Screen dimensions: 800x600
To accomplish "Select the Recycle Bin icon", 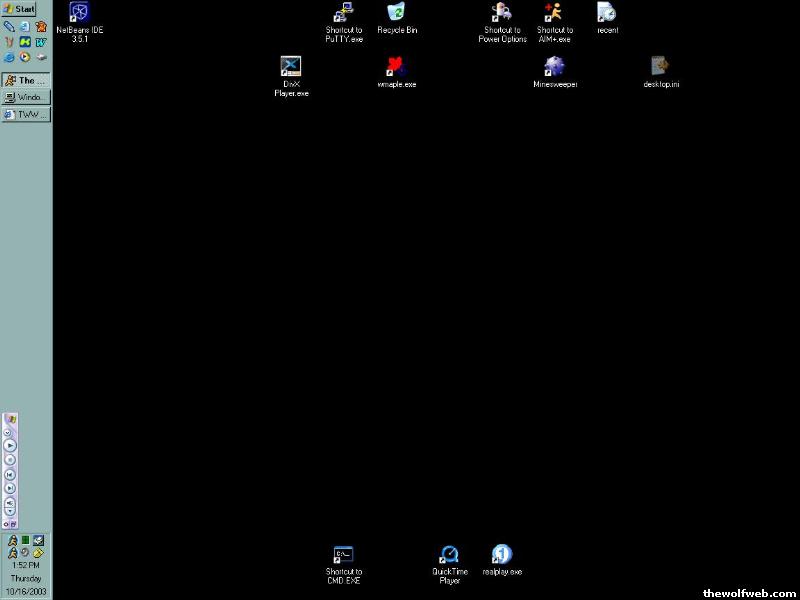I will tap(397, 13).
